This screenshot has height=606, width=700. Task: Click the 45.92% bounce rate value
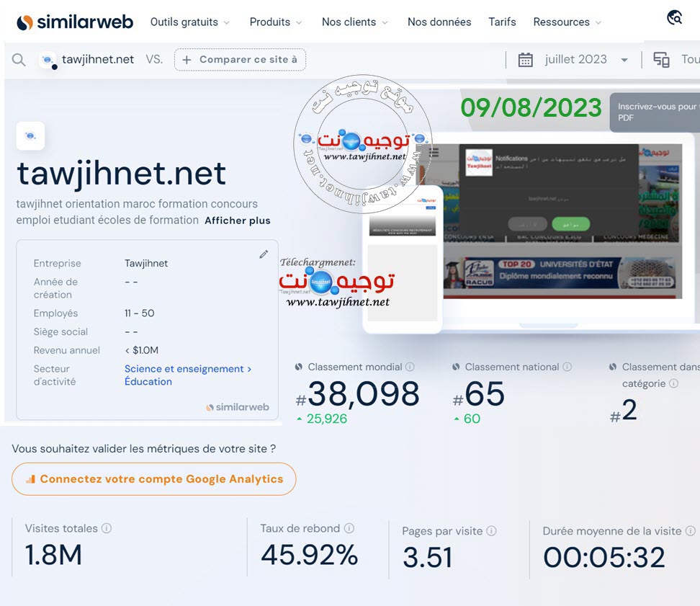[x=310, y=555]
